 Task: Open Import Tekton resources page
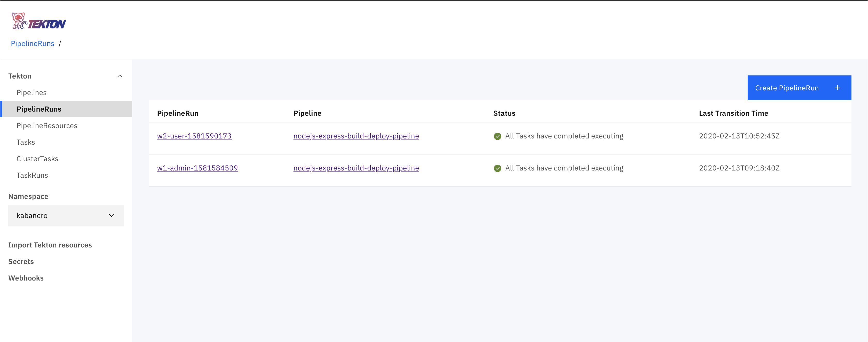coord(50,245)
